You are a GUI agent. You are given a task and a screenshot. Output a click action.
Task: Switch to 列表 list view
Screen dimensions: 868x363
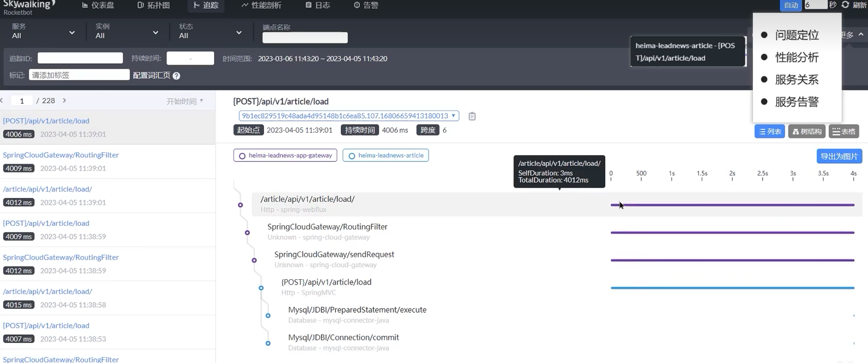(770, 131)
